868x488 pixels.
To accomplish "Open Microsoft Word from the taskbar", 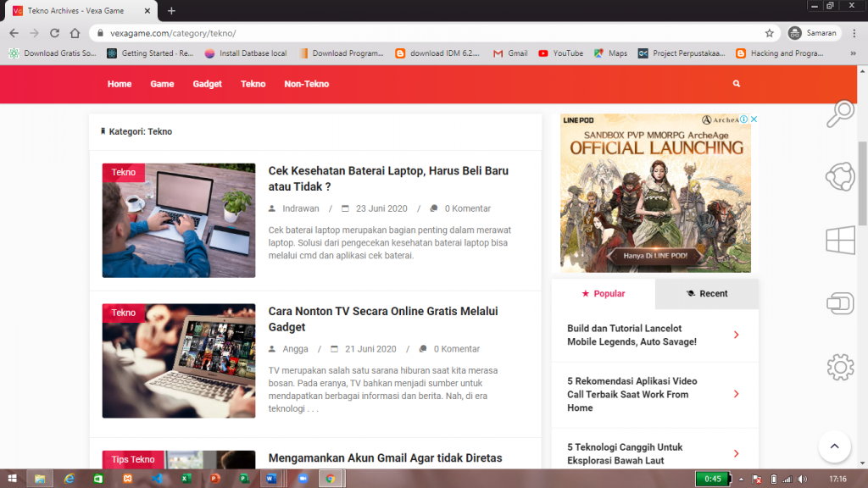I will (x=272, y=478).
